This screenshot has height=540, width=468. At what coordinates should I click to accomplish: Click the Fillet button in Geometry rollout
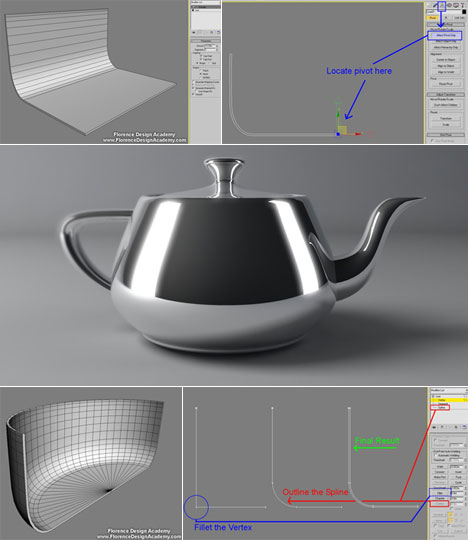[x=440, y=493]
